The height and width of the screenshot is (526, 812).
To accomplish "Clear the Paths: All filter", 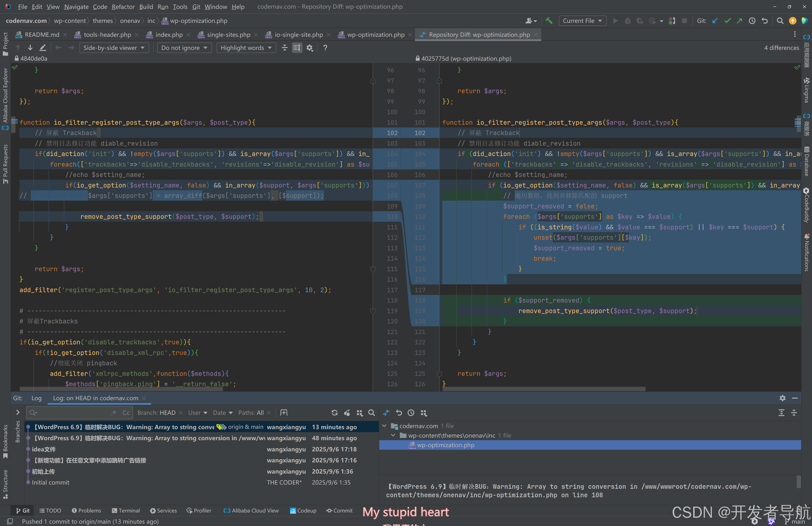I will point(269,413).
